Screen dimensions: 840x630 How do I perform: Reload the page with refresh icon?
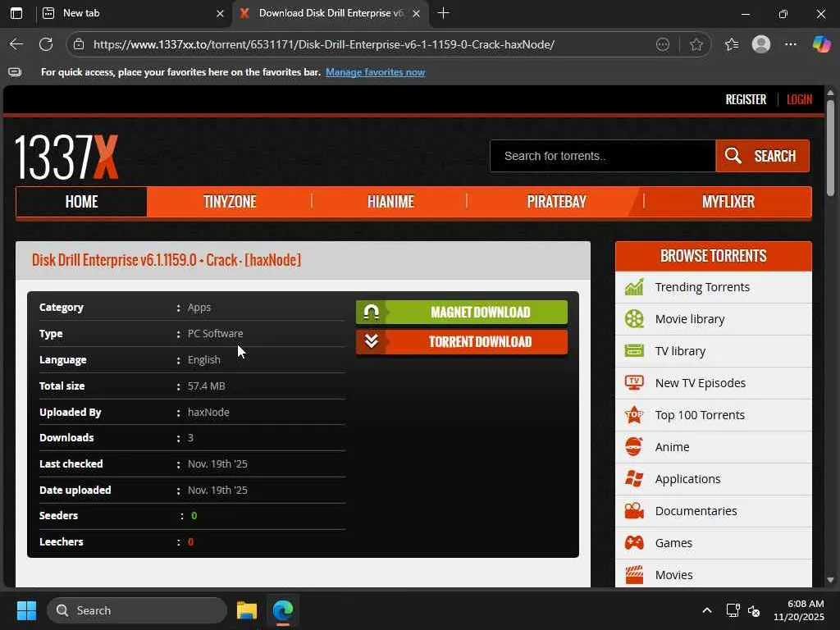(46, 44)
